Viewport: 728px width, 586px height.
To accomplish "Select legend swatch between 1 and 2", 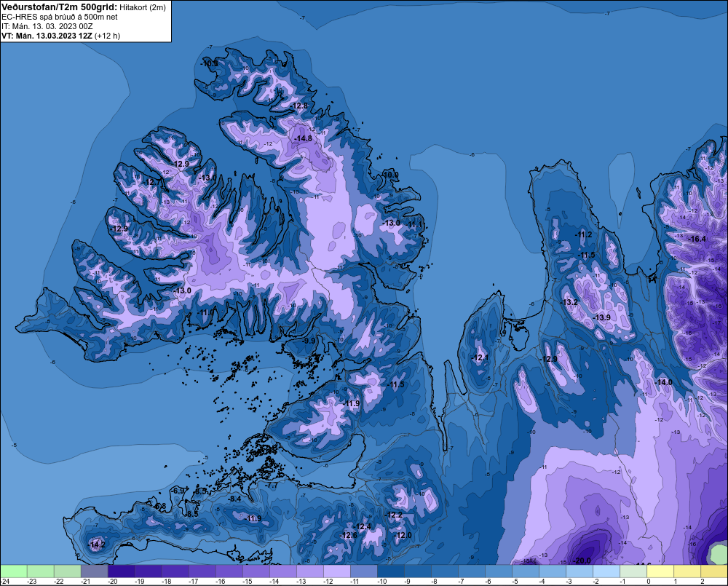I will [x=687, y=571].
